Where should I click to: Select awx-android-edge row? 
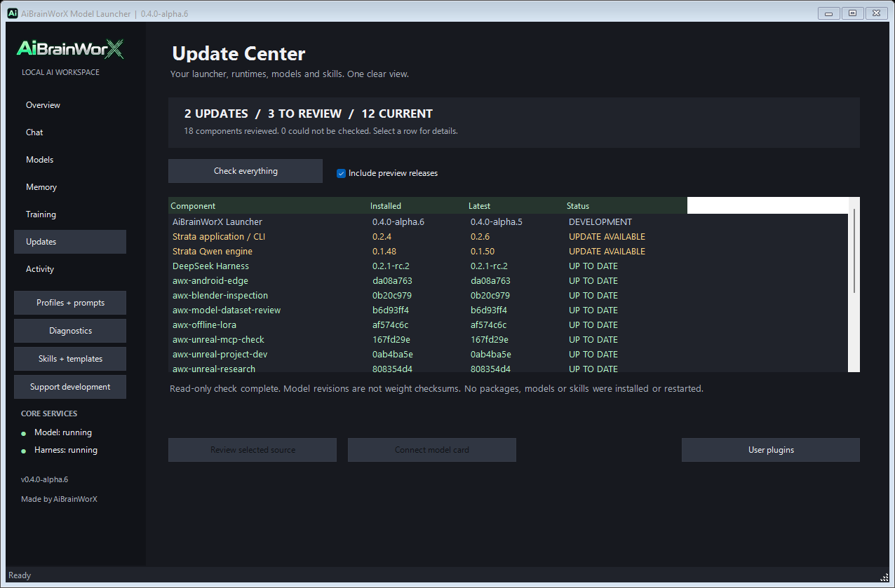point(509,281)
